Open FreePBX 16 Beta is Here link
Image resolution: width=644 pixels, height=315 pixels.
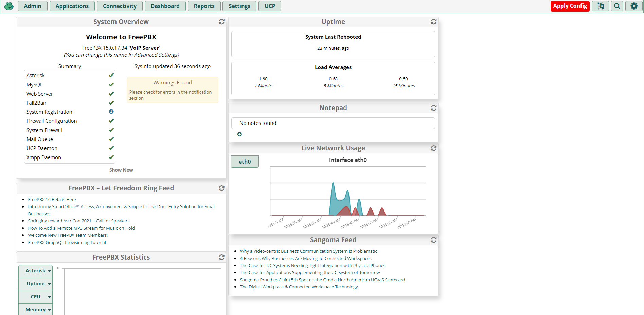[52, 200]
